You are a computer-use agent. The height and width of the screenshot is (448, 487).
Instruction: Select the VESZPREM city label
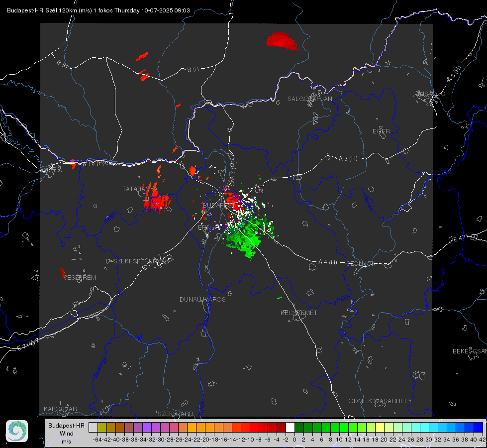click(80, 278)
